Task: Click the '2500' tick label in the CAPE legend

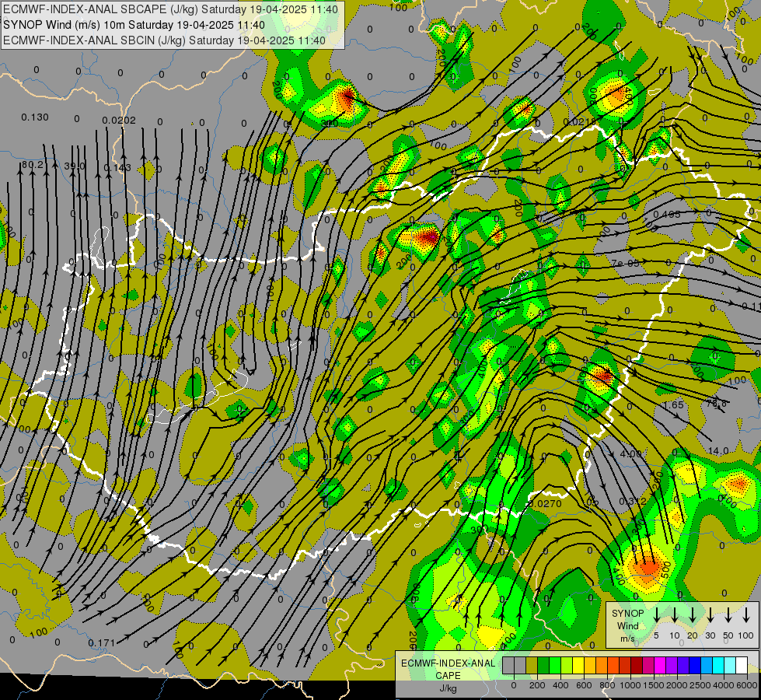Action: (x=700, y=685)
